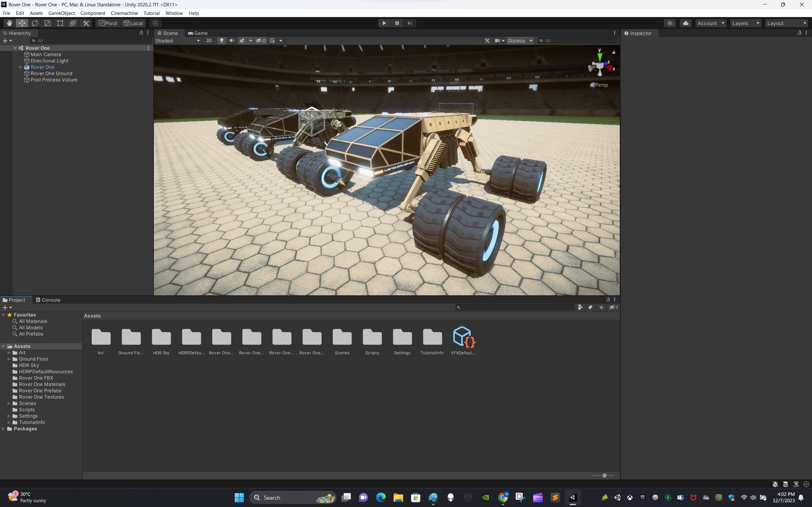This screenshot has width=812, height=507.
Task: Switch to the Game tab
Action: tap(198, 33)
